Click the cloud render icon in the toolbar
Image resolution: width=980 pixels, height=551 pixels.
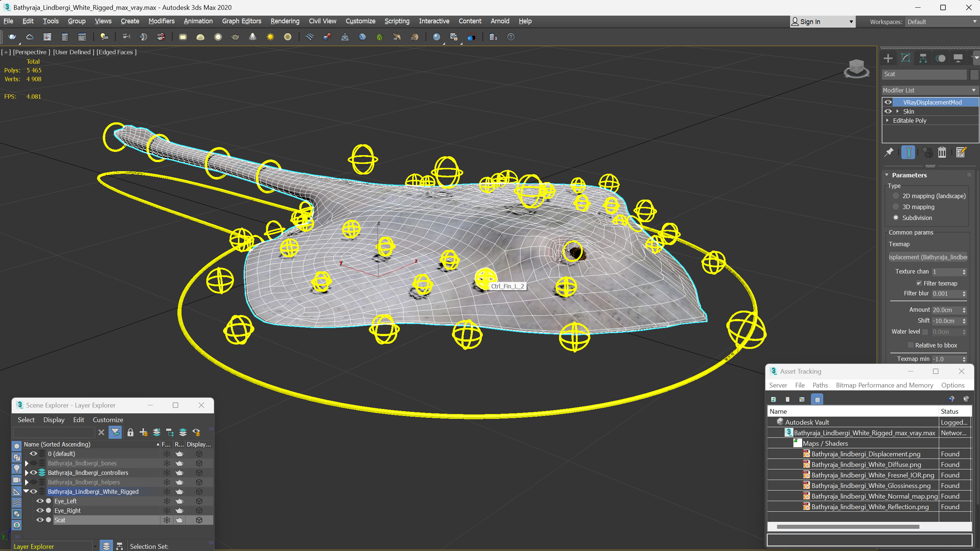(x=30, y=37)
